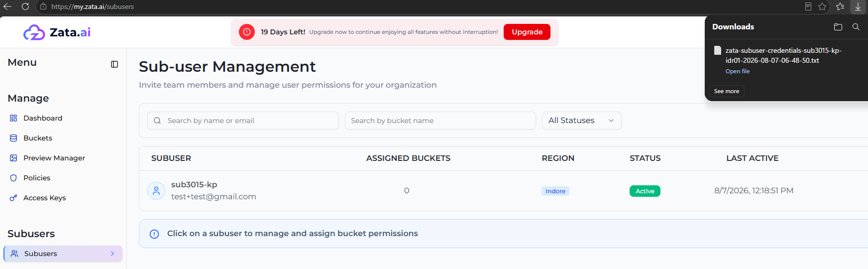Open reader view icon in address bar
Screen dimensions: 868x269
(x=808, y=6)
